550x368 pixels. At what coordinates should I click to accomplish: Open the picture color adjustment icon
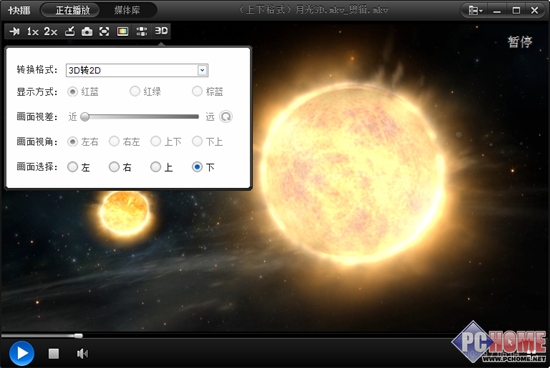tap(122, 32)
